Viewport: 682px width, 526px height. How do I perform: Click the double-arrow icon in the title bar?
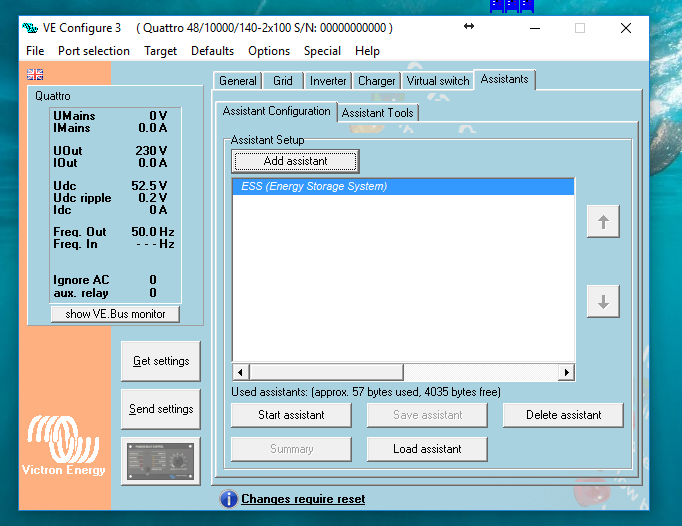468,26
